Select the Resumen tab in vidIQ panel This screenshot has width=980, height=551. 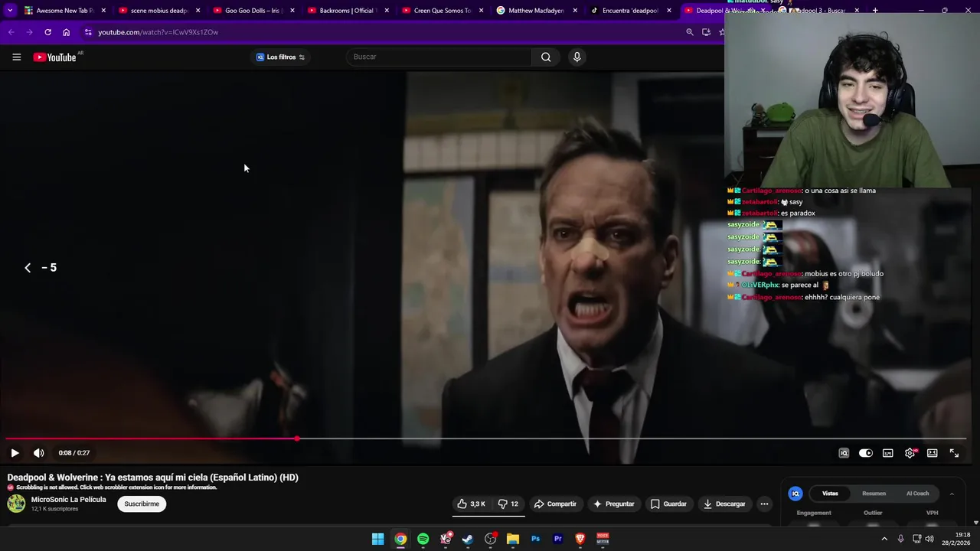874,494
